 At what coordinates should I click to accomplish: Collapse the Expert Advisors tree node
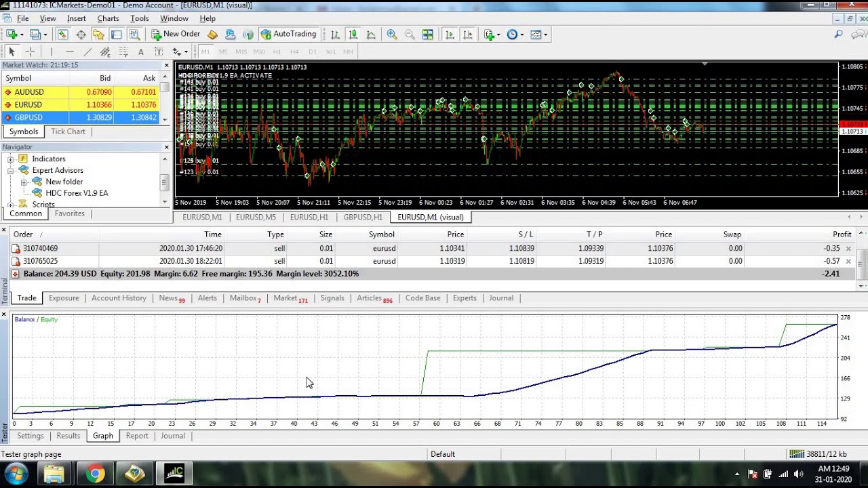tap(10, 171)
